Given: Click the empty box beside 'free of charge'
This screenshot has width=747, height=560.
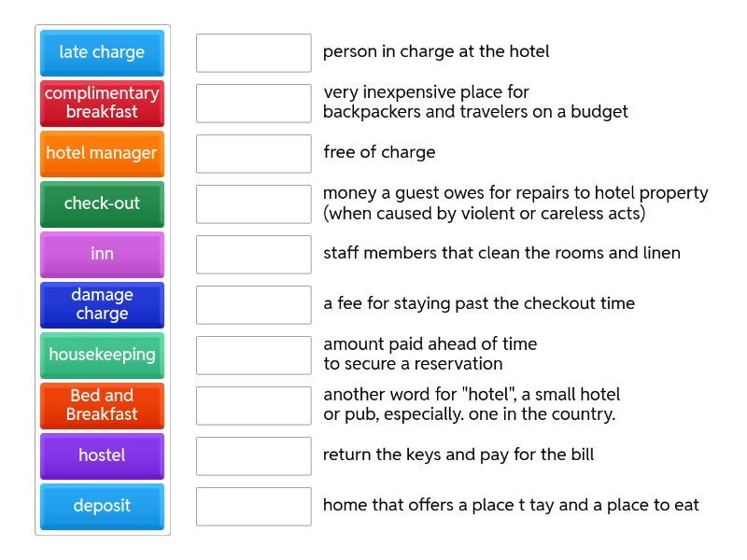Looking at the screenshot, I should tap(253, 154).
